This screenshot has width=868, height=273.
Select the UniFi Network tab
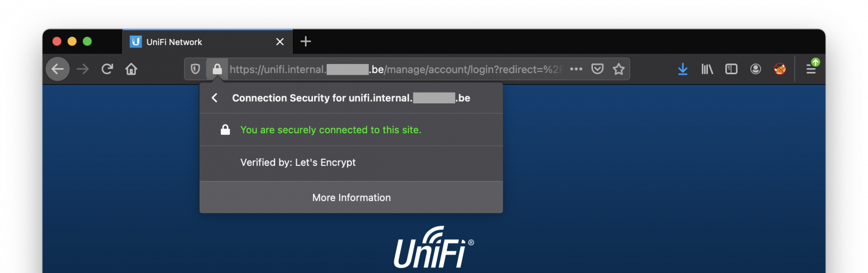201,42
